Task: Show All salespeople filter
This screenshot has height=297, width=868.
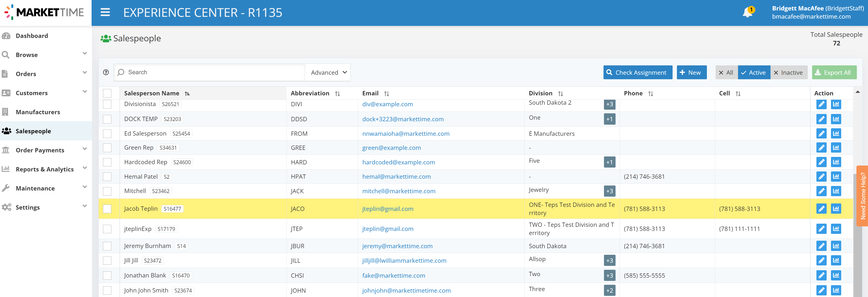Action: pyautogui.click(x=726, y=72)
